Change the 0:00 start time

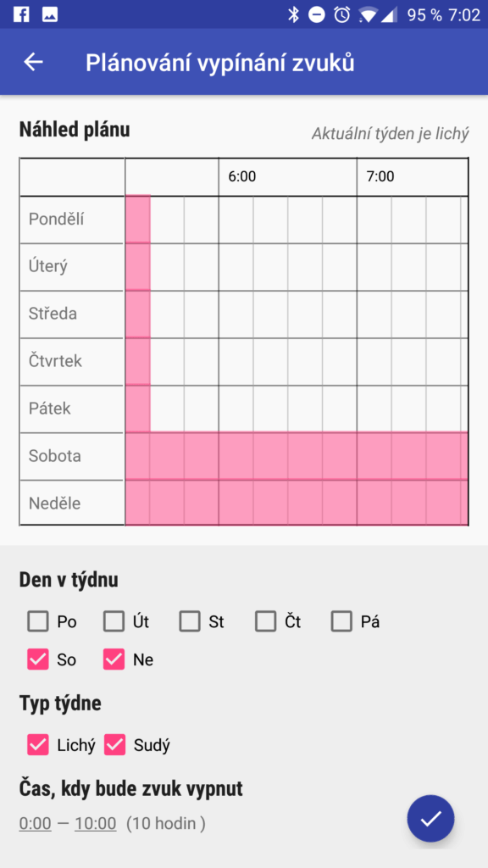pyautogui.click(x=36, y=824)
